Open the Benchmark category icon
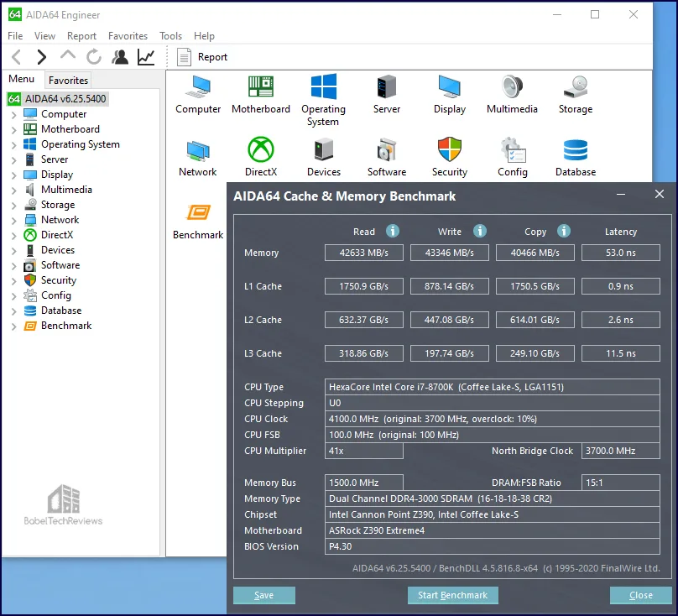The width and height of the screenshot is (678, 616). (x=198, y=222)
